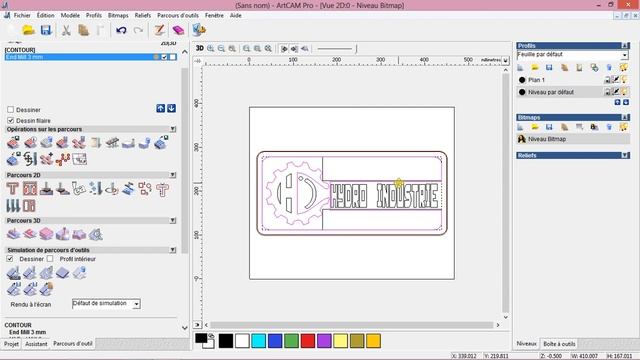
Task: Enable the Profil intérieur checkbox
Action: [50, 259]
